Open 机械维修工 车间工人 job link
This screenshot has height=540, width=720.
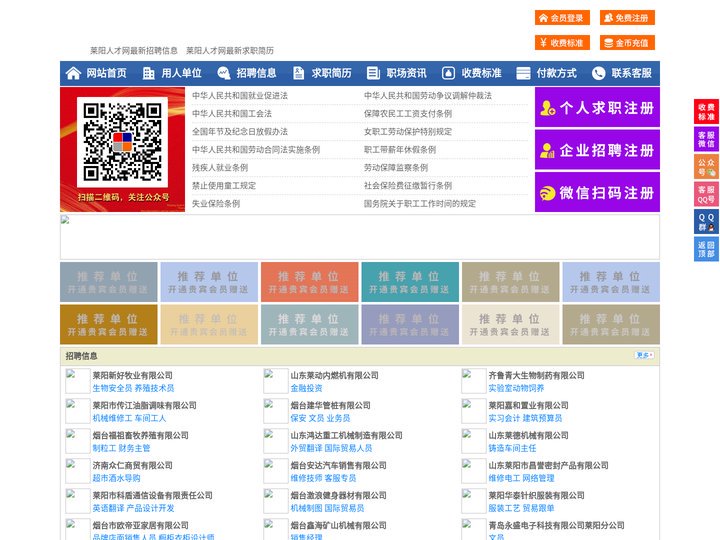pos(129,418)
